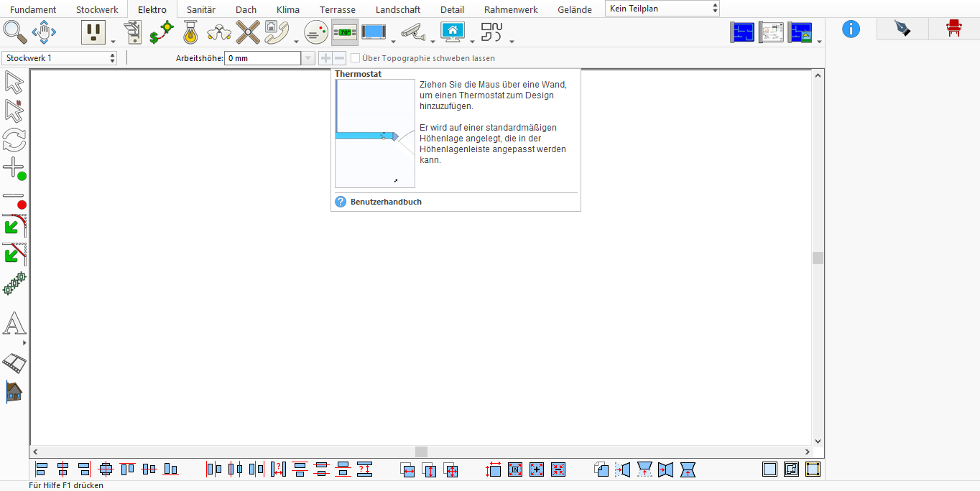Choose the large letter A text tool
Screen dimensions: 980x491
tap(14, 324)
